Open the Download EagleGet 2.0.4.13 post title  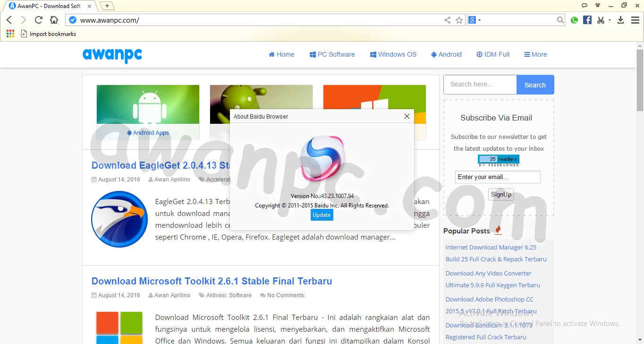161,165
